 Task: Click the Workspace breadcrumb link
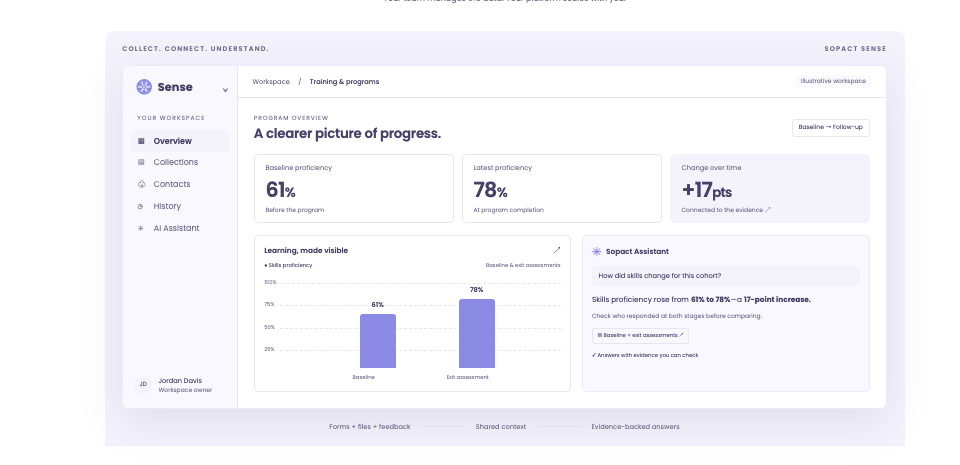(x=271, y=81)
